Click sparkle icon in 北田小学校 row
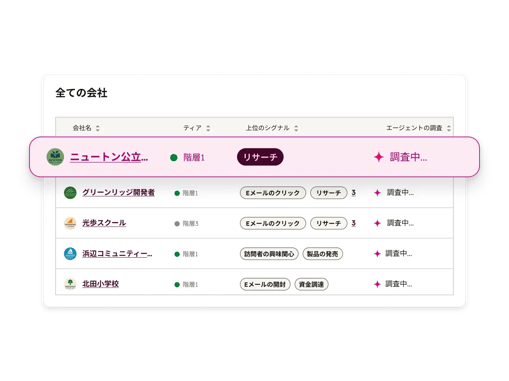Screen dimensions: 509x381 pyautogui.click(x=377, y=284)
